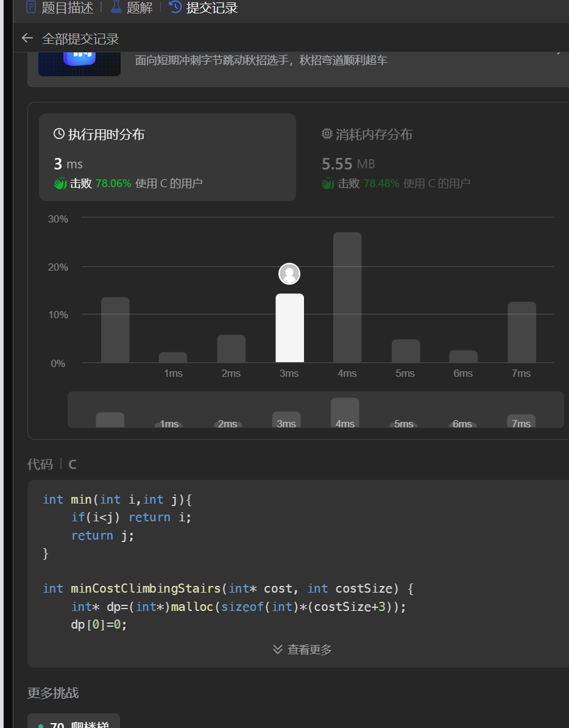The image size is (569, 728).
Task: Click the double-chevron next to 查看更多
Action: [278, 650]
